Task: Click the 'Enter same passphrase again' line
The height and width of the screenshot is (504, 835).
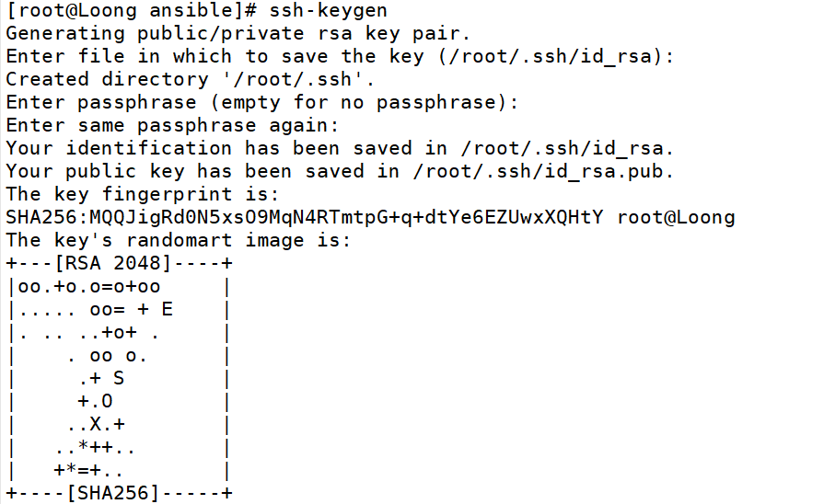Action: tap(173, 125)
